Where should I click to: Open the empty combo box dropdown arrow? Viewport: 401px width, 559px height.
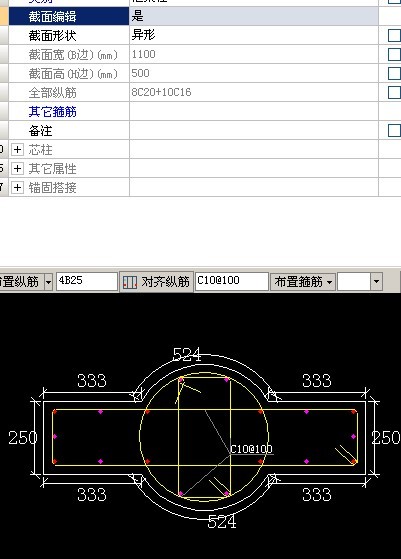(x=376, y=282)
